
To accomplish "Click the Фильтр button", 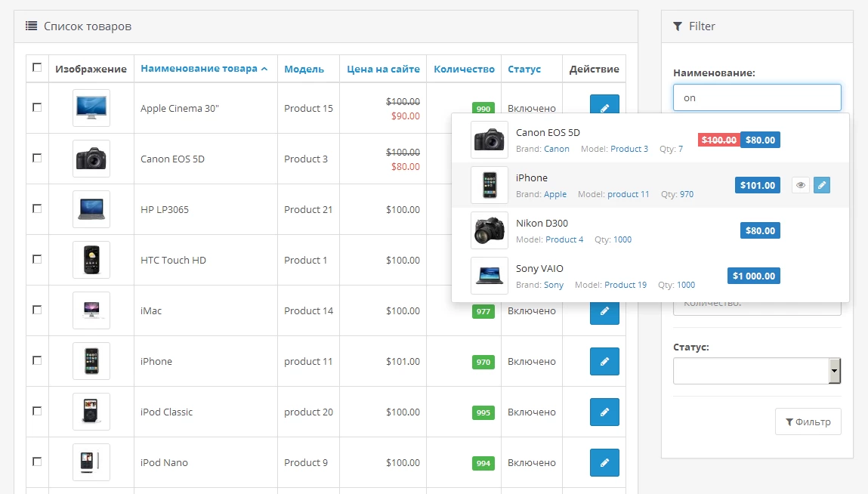I will [808, 421].
